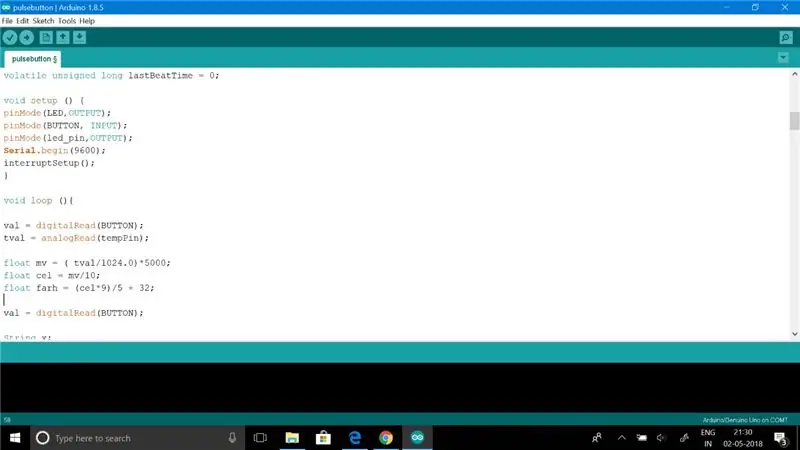Screen dimensions: 800x450
Task: Select the pulsebutton sketch tab
Action: tap(33, 59)
